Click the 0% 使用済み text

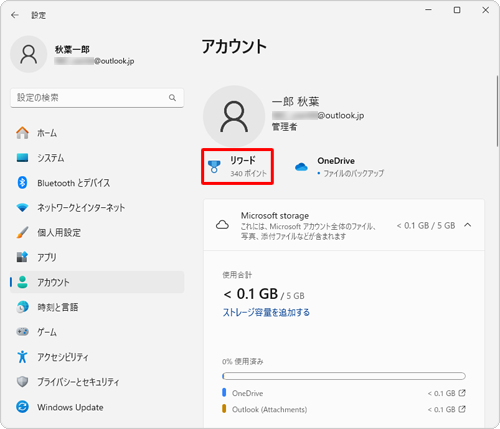(x=243, y=361)
